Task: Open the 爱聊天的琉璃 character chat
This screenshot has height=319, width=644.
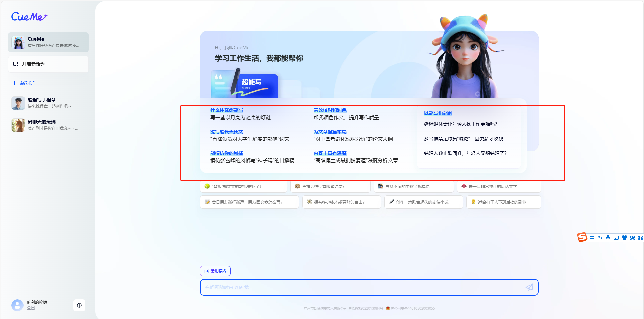Action: 48,125
